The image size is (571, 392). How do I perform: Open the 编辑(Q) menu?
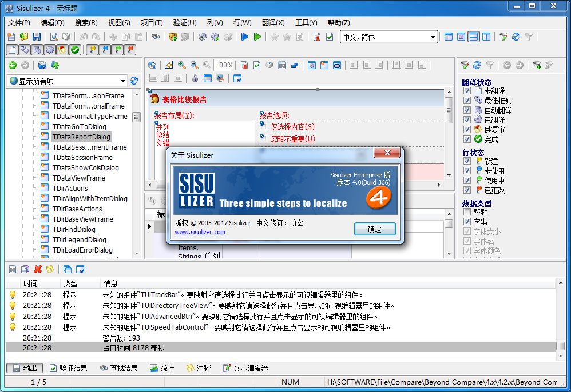(x=53, y=22)
